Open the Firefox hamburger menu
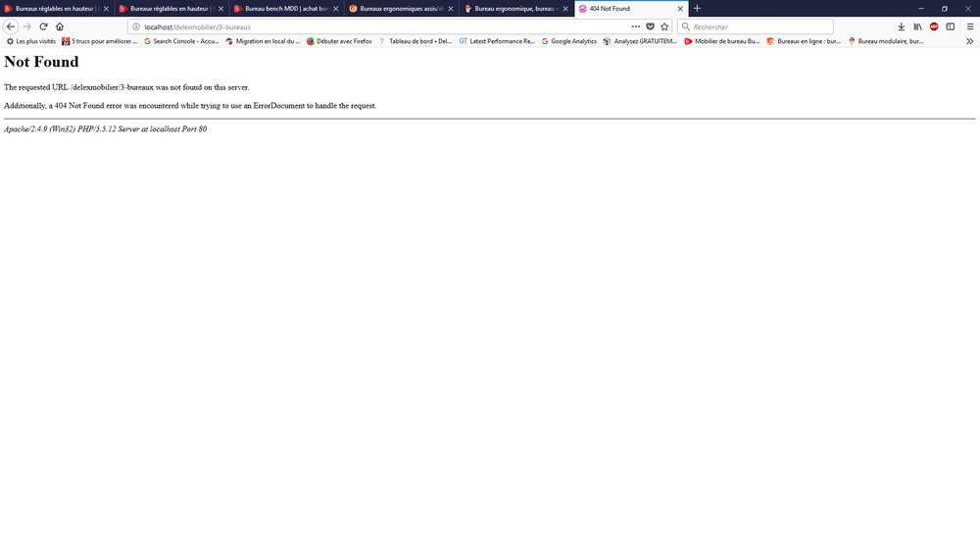 pos(970,26)
